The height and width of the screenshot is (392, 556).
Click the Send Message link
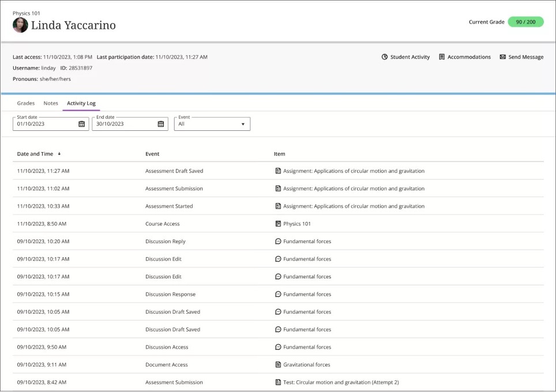pyautogui.click(x=521, y=57)
